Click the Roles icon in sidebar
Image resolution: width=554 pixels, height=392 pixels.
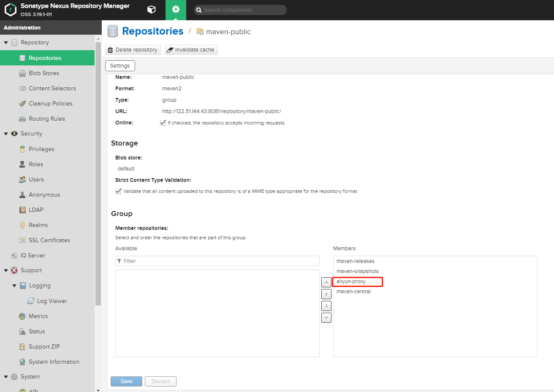click(x=22, y=164)
